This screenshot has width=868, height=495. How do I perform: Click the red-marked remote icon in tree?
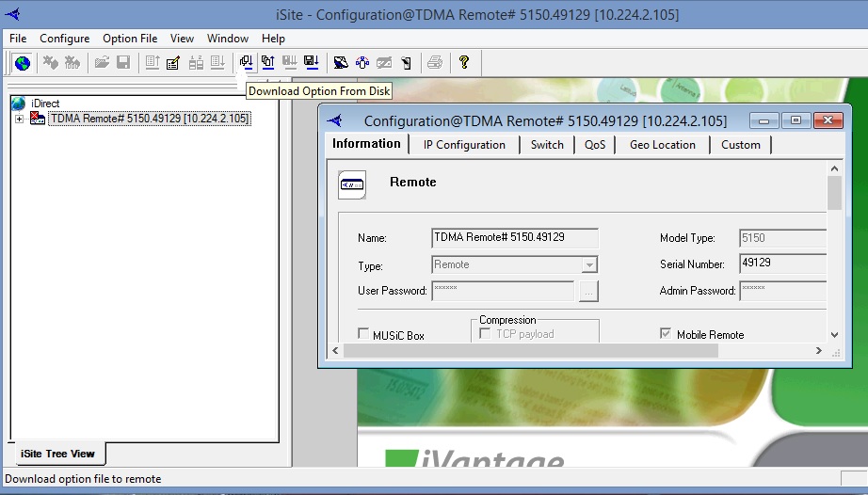tap(37, 119)
